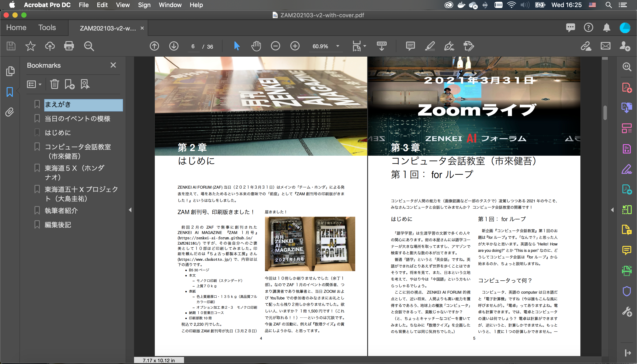This screenshot has width=637, height=364.
Task: Open the Fill & Sign pen tool
Action: click(449, 46)
